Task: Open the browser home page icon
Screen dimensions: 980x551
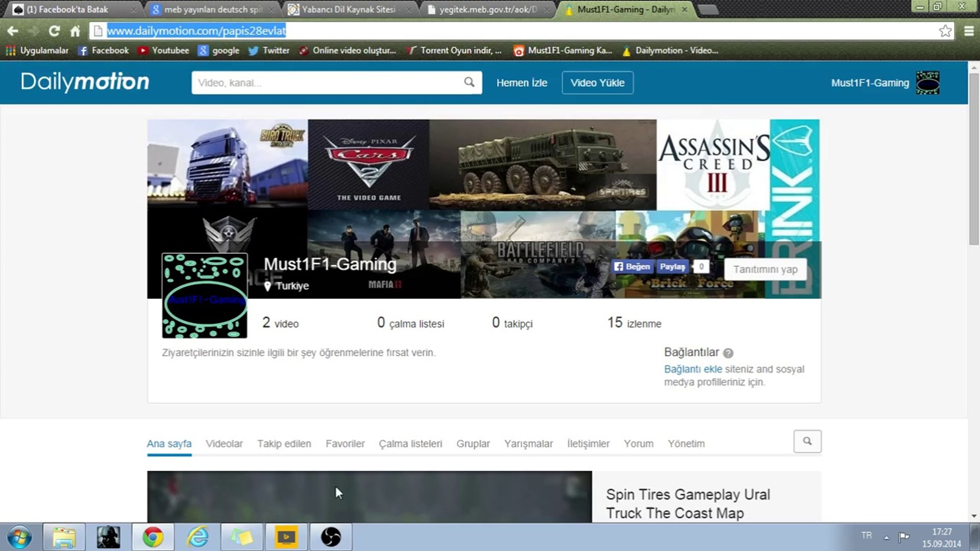Action: 75,31
